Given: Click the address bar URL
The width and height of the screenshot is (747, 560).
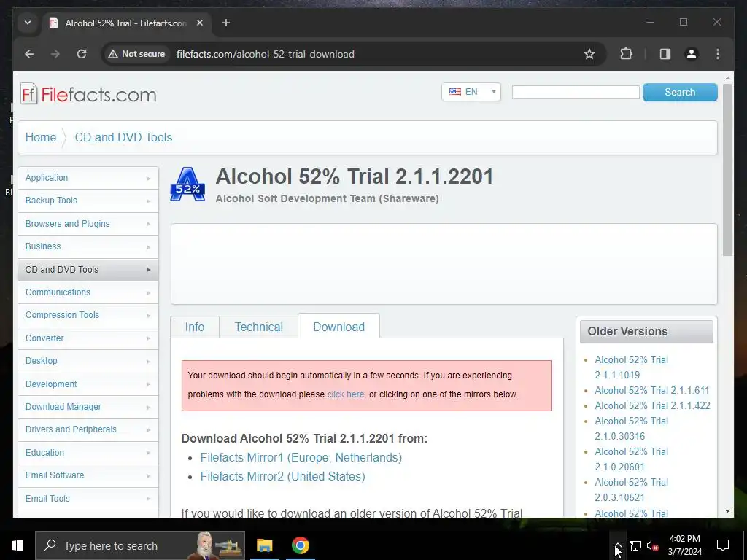Looking at the screenshot, I should [266, 54].
